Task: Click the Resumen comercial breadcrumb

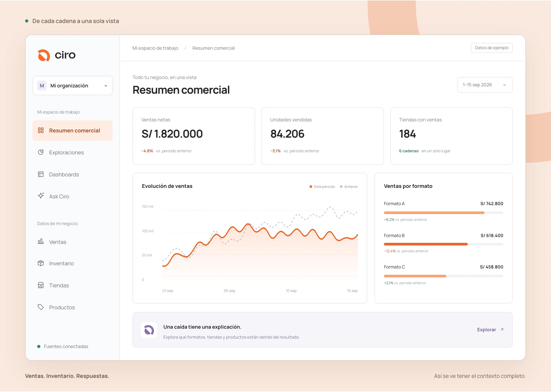Action: tap(213, 48)
